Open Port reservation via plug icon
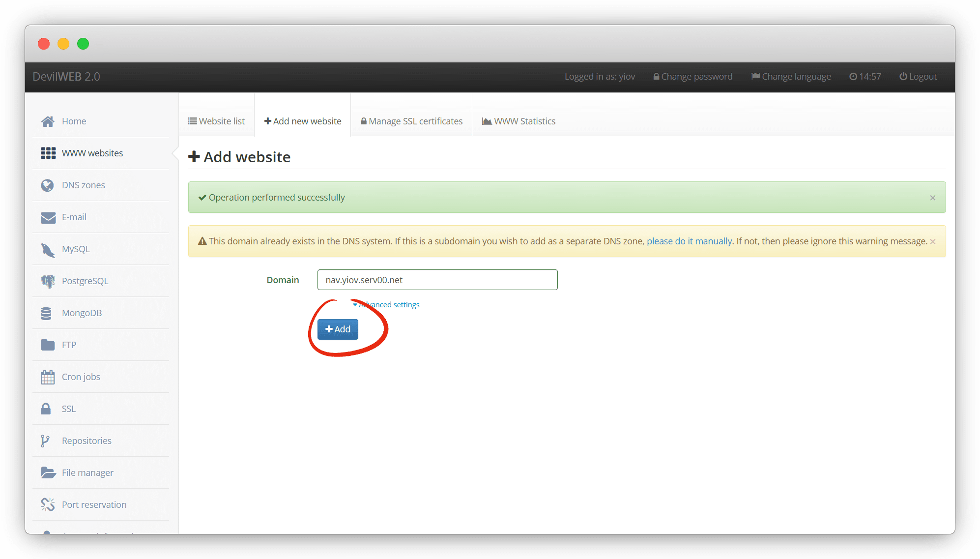Screen dimensions: 980x559 pyautogui.click(x=48, y=504)
